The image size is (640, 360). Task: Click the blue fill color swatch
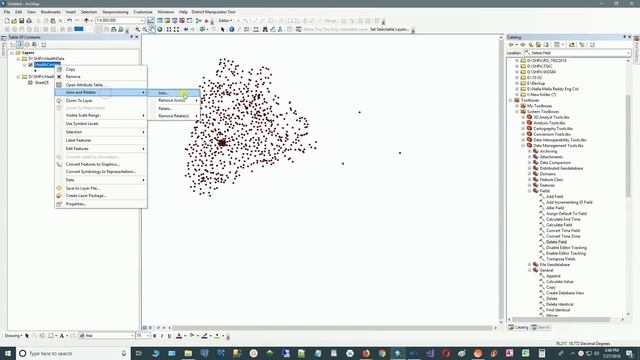click(x=79, y=29)
